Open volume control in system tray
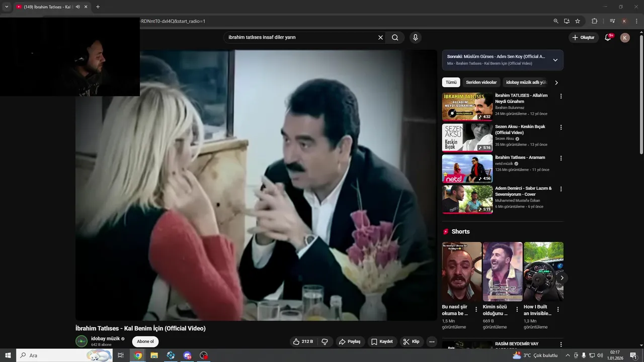Viewport: 644px width, 362px height. pos(600,355)
